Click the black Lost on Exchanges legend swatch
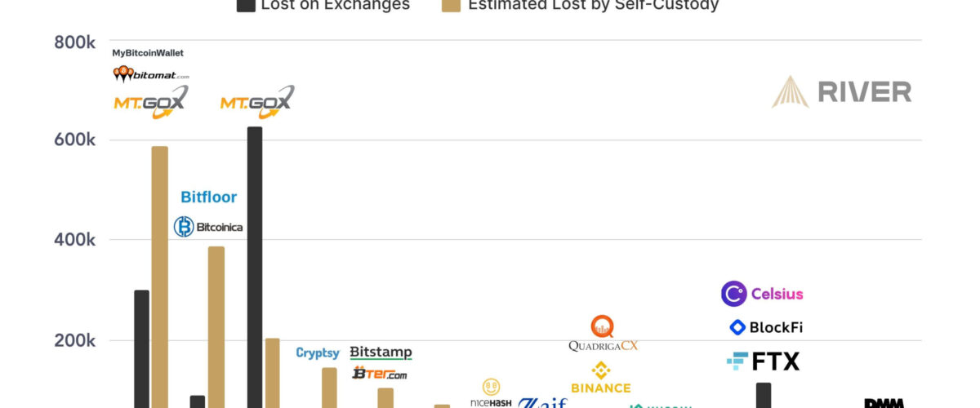Screen dimensions: 980x408 coord(245,6)
